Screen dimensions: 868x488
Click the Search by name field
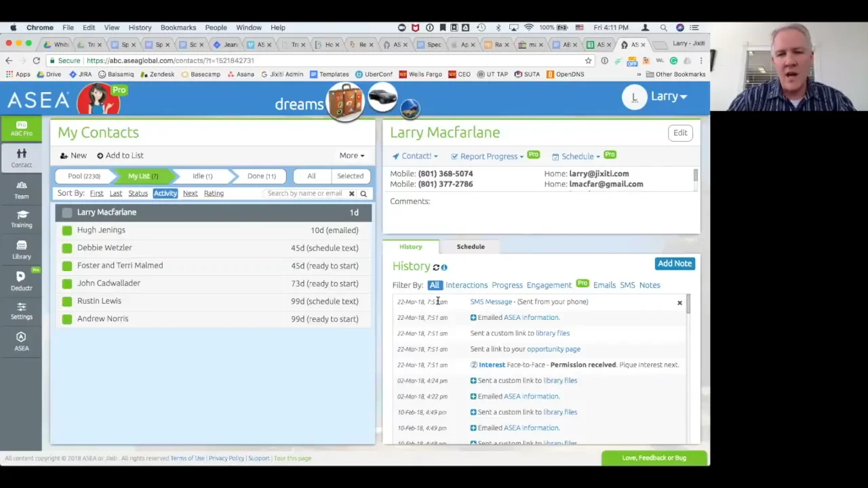(x=304, y=194)
